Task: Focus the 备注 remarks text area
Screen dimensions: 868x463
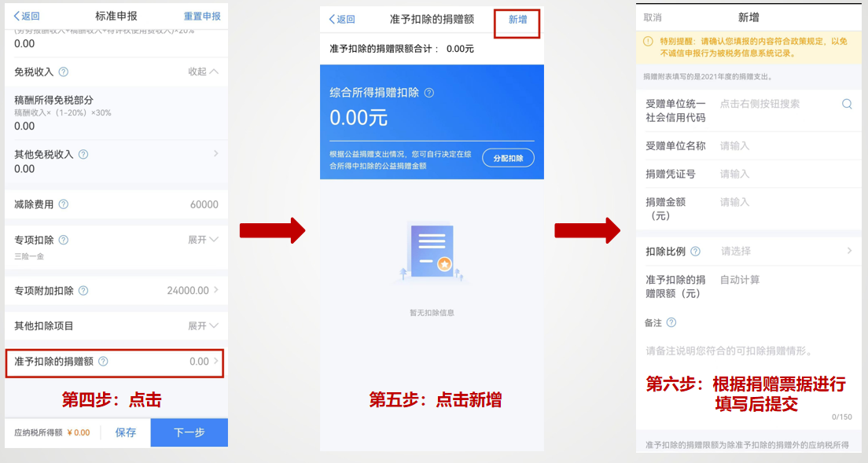Action: click(x=748, y=379)
